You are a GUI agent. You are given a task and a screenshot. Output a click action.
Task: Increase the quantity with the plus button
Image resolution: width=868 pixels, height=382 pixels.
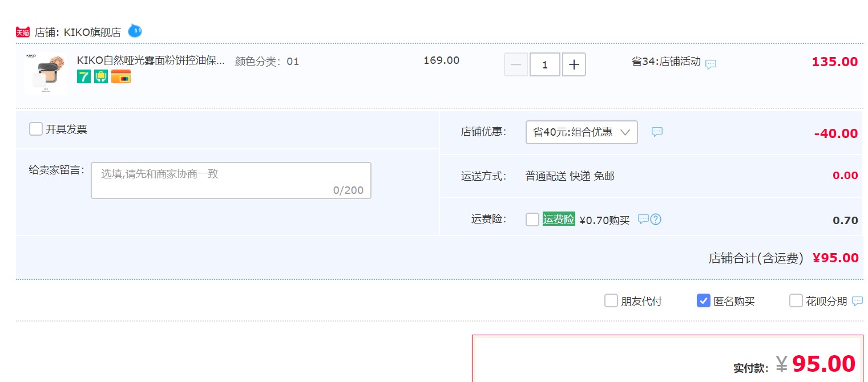click(x=574, y=64)
